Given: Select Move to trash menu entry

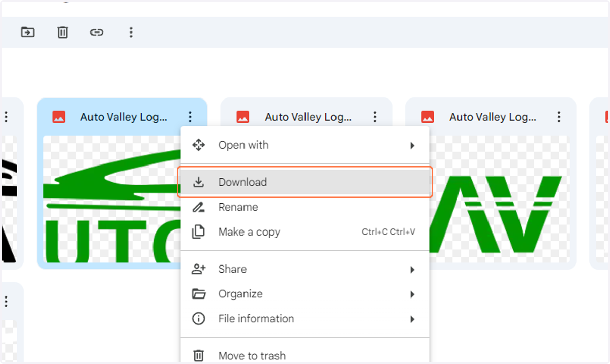Looking at the screenshot, I should 305,355.
